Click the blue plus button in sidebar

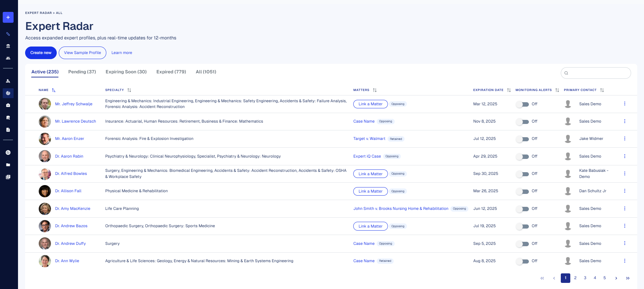pyautogui.click(x=8, y=17)
